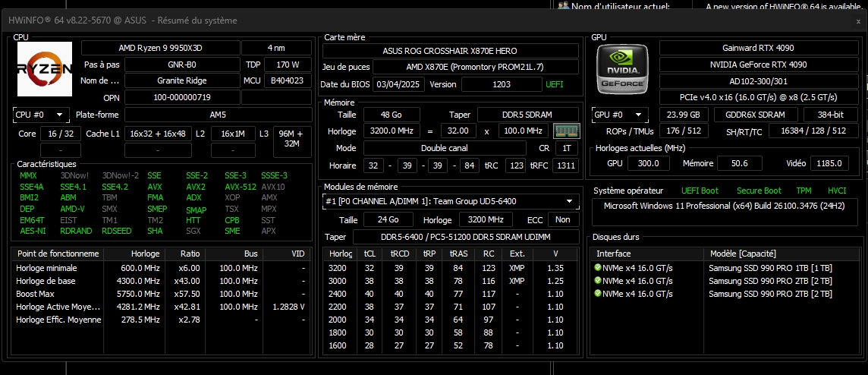Screen dimensions: 868x375
Task: Click the 24 Go module size field
Action: [x=388, y=219]
